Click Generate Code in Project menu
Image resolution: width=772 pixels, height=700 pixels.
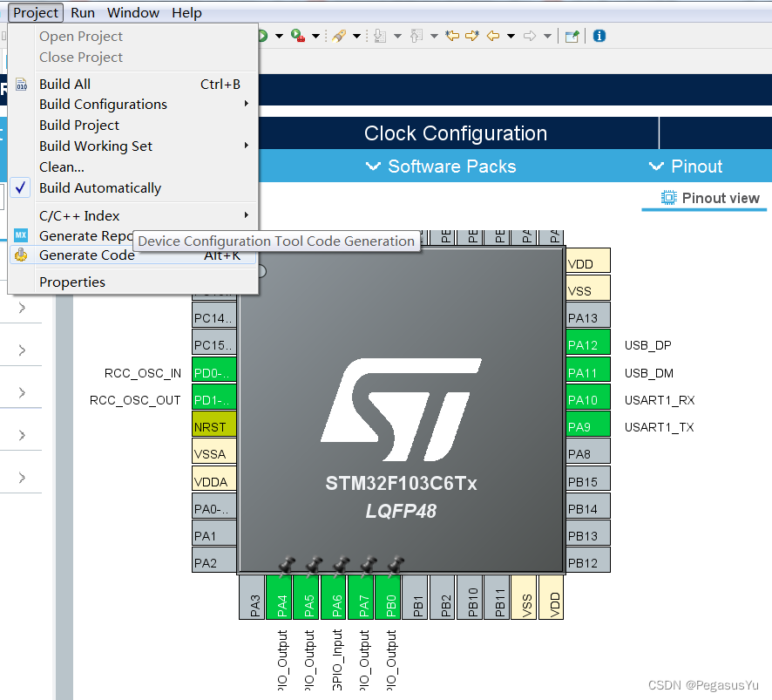[x=133, y=255]
